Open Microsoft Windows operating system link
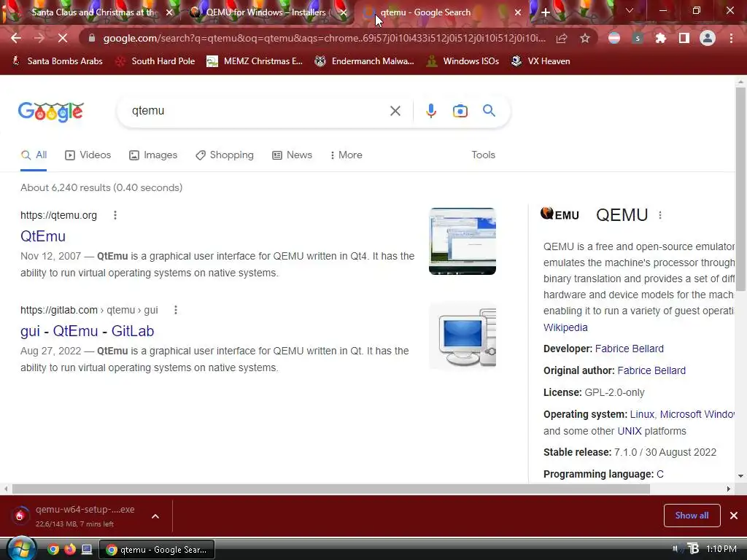Screen dimensions: 747x560 tap(697, 414)
